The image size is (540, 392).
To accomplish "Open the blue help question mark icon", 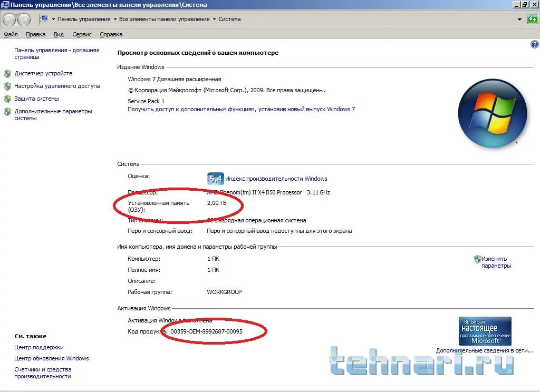I will [535, 44].
